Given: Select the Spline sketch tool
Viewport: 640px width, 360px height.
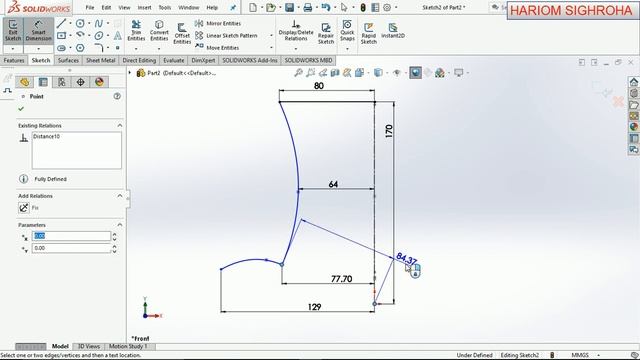Looking at the screenshot, I should 99,23.
